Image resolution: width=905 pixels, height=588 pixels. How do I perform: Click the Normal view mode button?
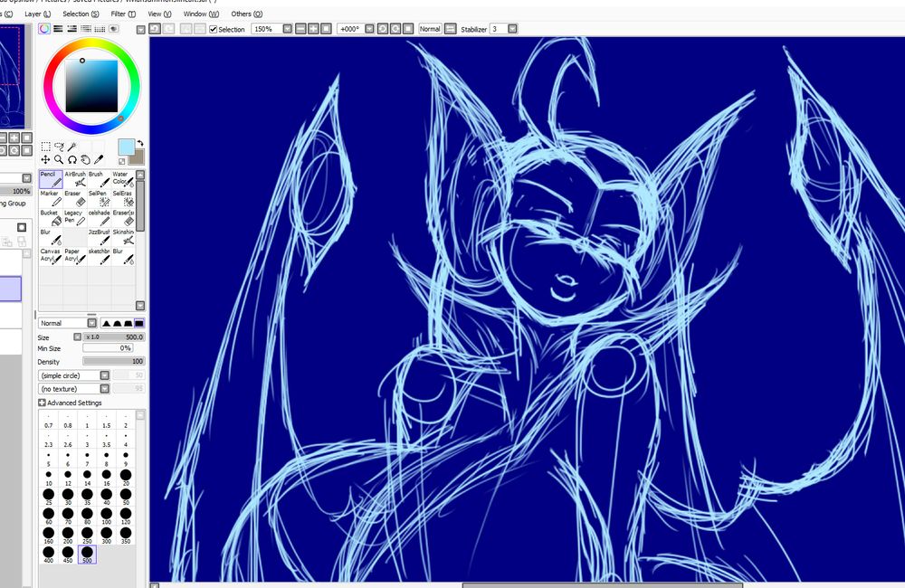coord(430,29)
